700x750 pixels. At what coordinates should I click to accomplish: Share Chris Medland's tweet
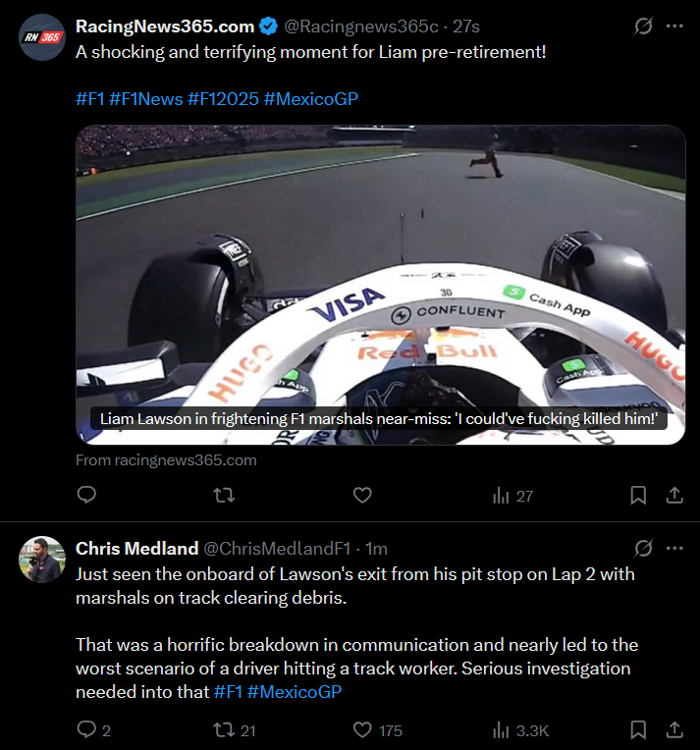(x=674, y=729)
